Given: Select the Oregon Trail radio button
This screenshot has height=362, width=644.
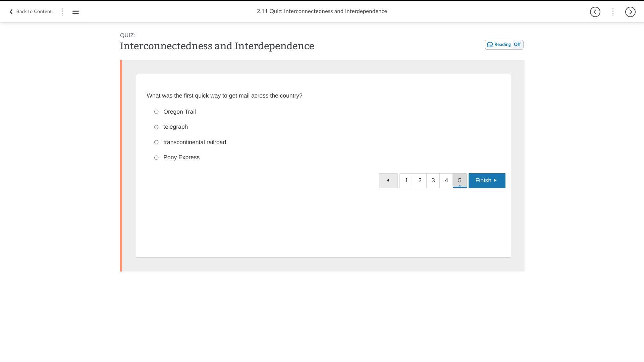Looking at the screenshot, I should (156, 111).
